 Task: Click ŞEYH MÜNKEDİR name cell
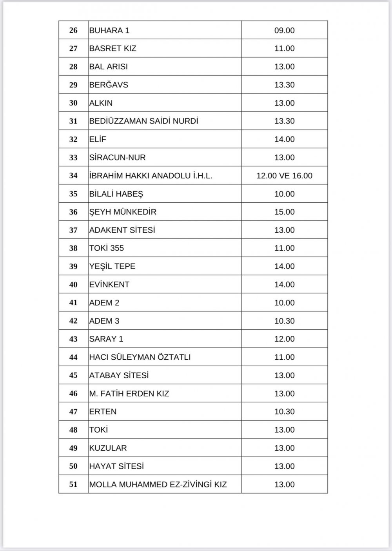(x=165, y=212)
